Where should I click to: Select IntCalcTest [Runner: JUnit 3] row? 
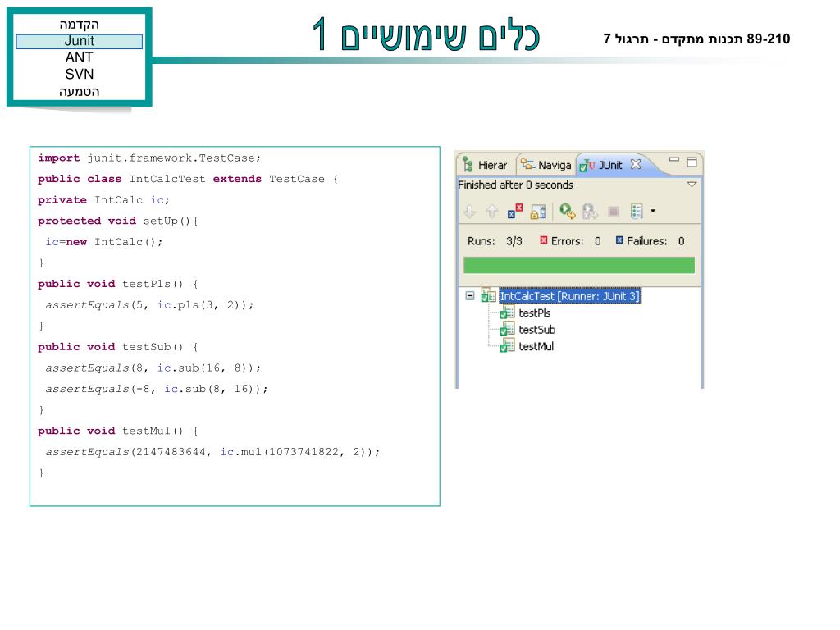point(569,296)
